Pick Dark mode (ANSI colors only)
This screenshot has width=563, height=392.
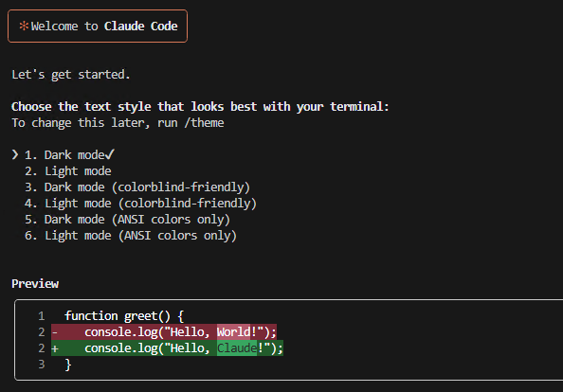pos(127,220)
